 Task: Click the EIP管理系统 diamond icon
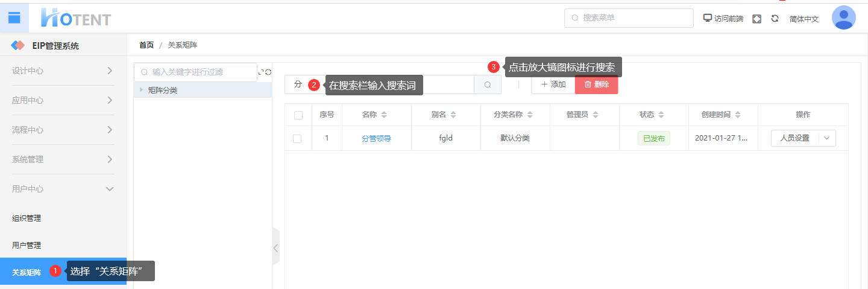tap(18, 46)
